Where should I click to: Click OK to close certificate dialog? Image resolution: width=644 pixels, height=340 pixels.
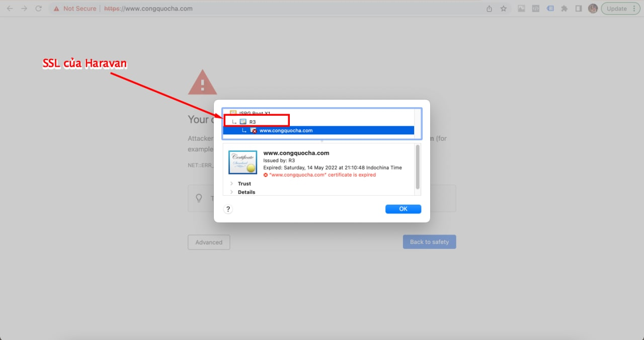coord(403,209)
